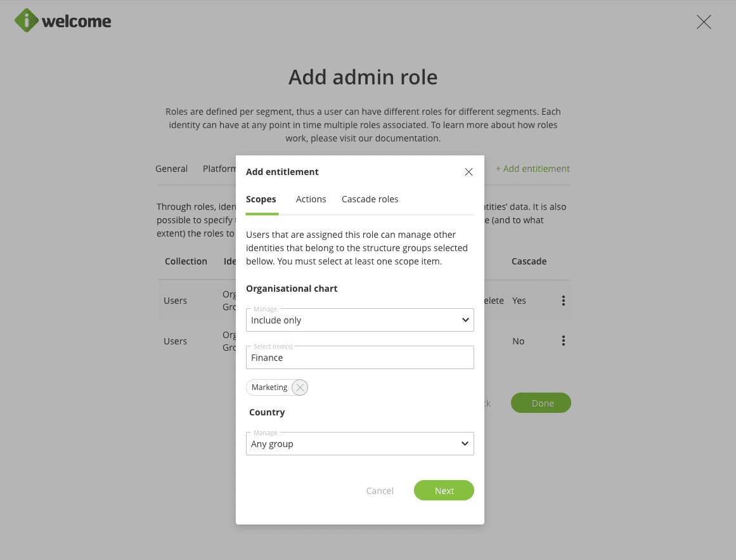Cancel the entitlement dialog
736x560 pixels.
pyautogui.click(x=380, y=491)
